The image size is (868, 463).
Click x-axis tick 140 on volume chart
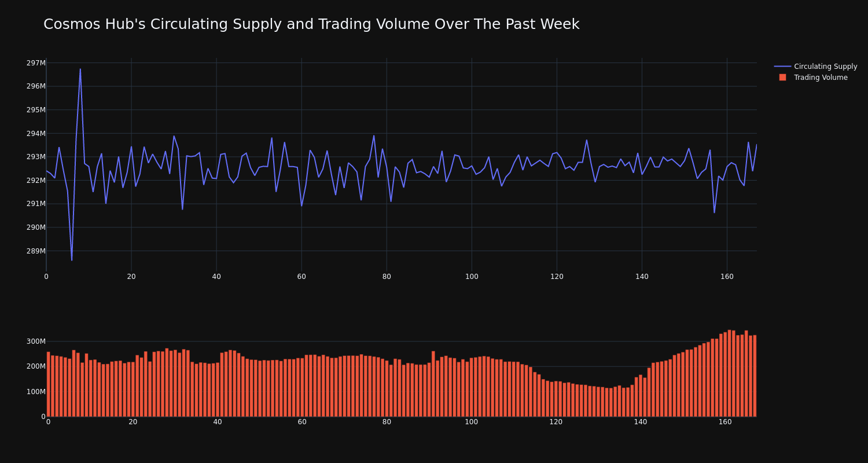coord(641,422)
